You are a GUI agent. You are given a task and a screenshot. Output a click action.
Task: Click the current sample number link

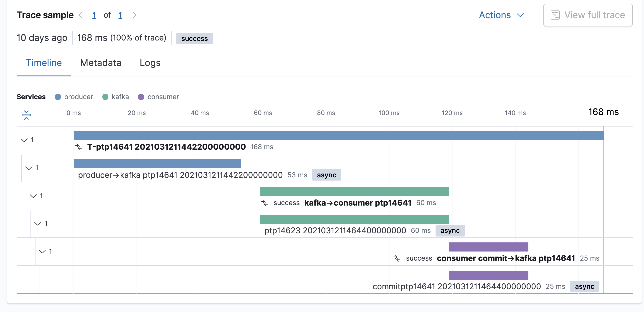pyautogui.click(x=94, y=15)
